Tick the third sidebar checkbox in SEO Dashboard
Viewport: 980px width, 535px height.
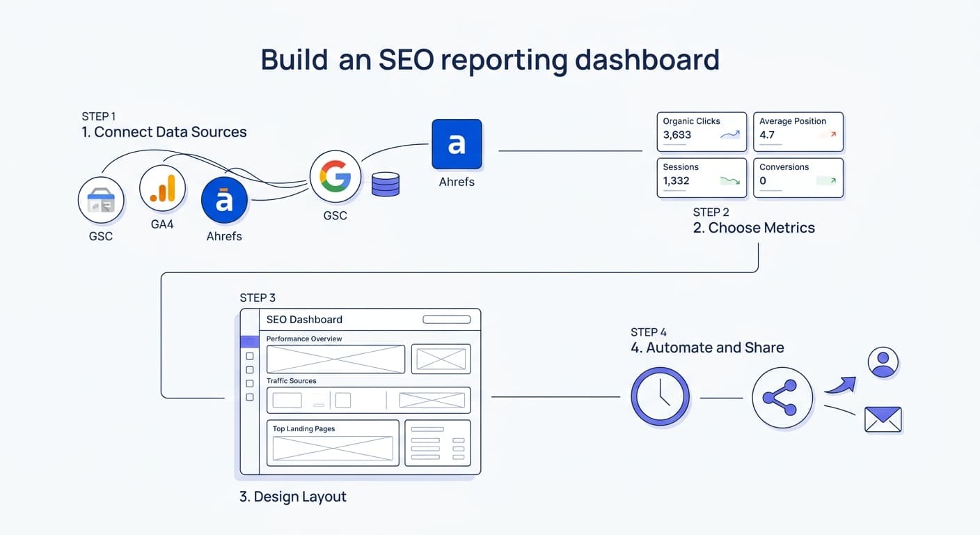[250, 384]
